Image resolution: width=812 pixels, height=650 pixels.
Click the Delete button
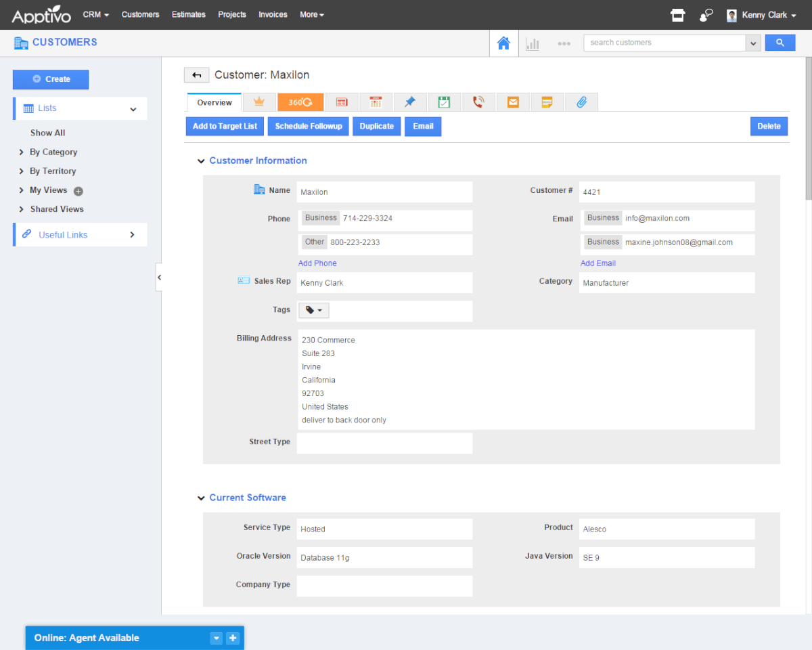769,127
